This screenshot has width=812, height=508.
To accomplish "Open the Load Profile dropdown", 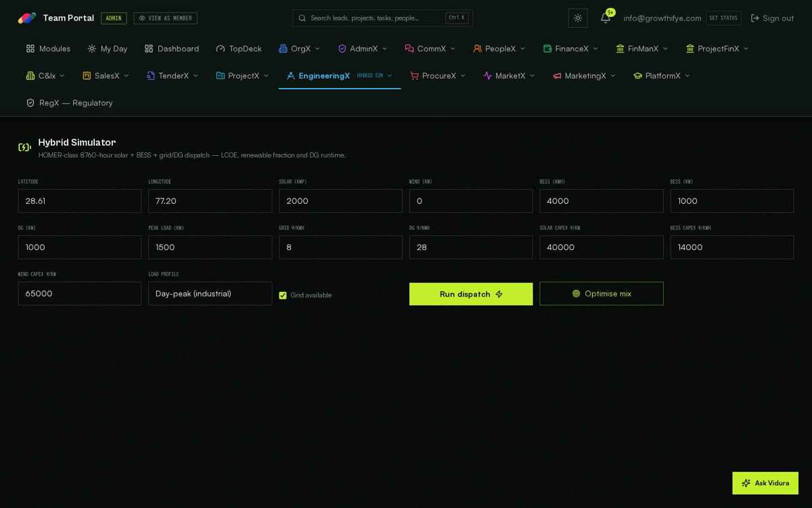I will pyautogui.click(x=210, y=293).
